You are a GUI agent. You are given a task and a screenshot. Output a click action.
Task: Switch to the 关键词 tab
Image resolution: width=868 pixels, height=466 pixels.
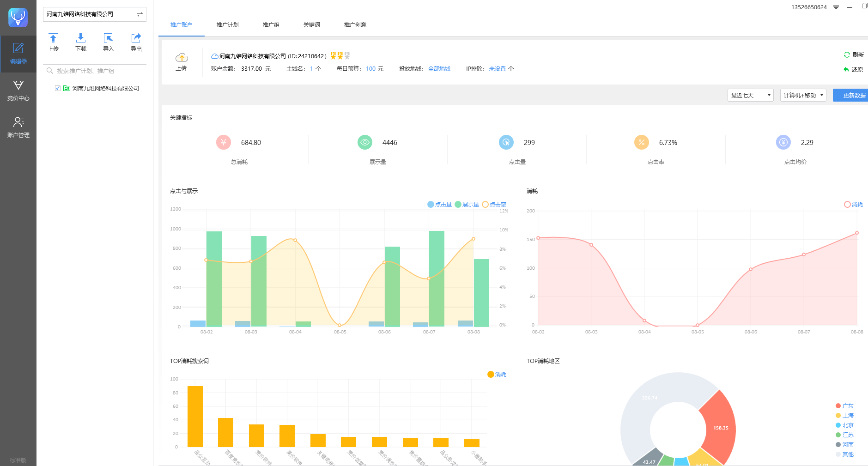point(311,25)
